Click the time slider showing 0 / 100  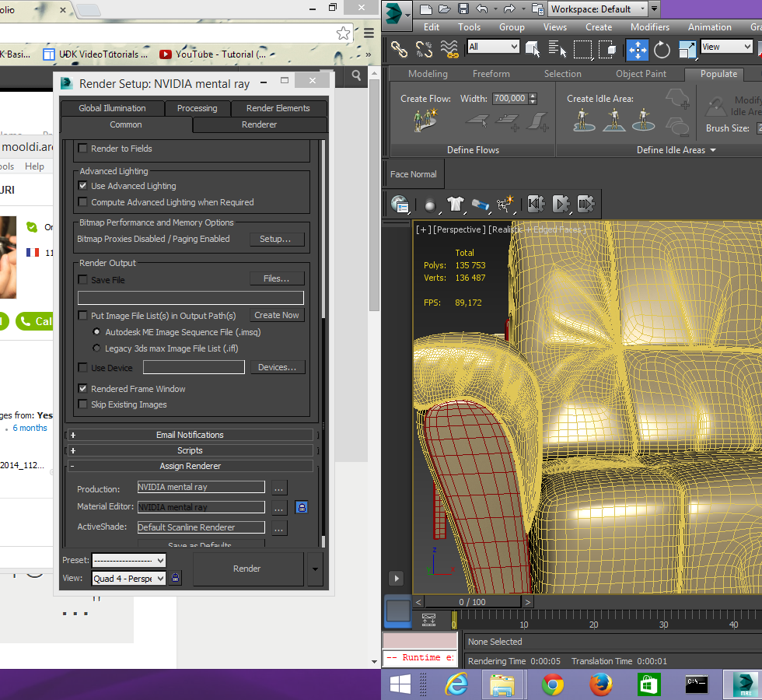(473, 602)
